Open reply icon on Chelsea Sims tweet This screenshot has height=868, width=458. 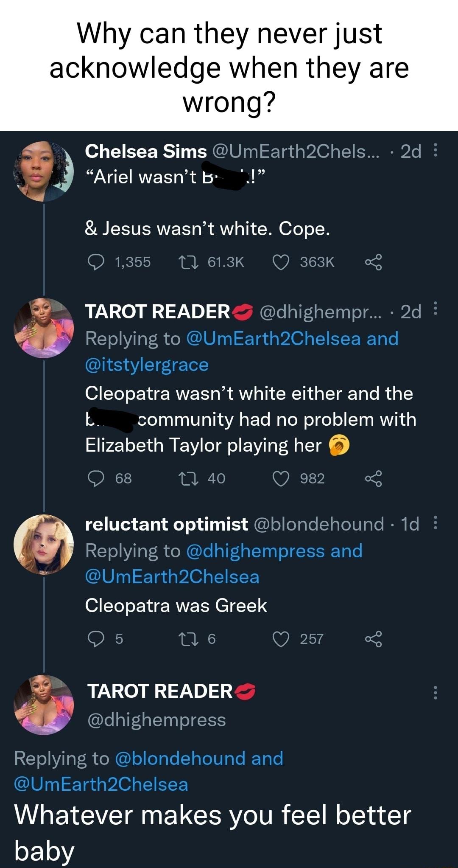[97, 262]
